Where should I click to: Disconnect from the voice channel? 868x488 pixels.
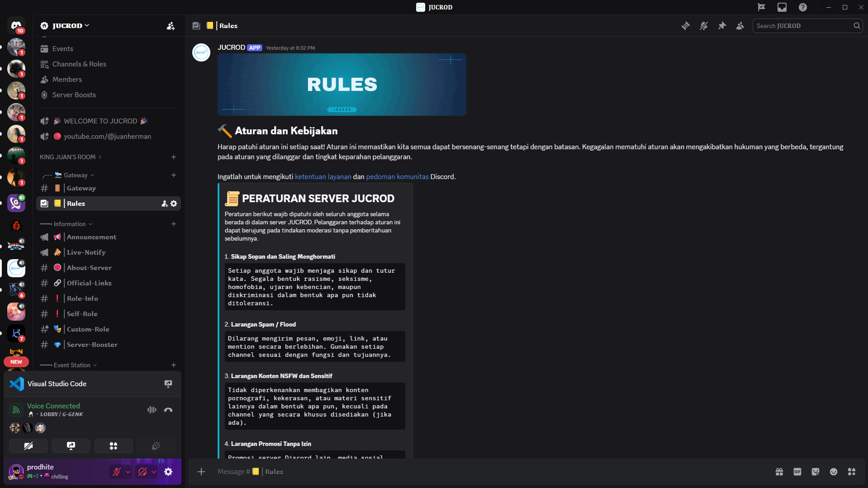(x=168, y=410)
